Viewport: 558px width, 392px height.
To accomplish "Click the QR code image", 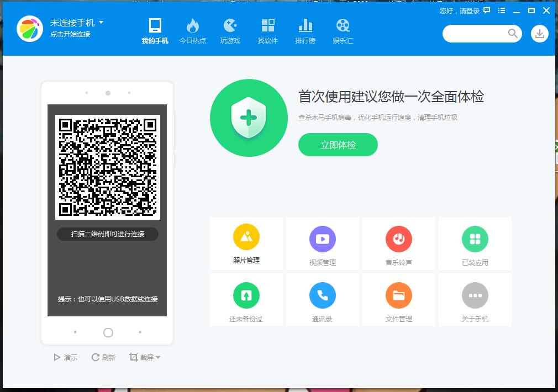I will coord(108,167).
